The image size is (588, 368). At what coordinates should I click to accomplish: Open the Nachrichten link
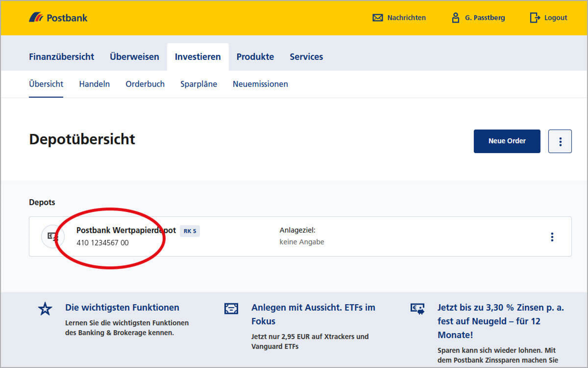pyautogui.click(x=407, y=17)
